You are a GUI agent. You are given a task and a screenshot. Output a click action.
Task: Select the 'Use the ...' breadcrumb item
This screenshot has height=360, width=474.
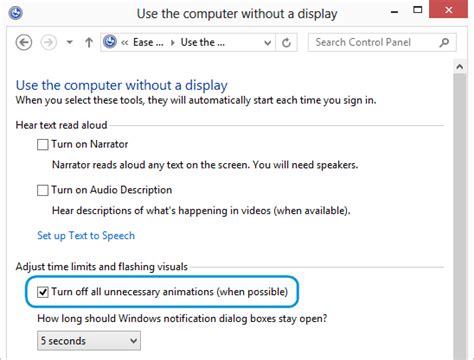click(203, 43)
